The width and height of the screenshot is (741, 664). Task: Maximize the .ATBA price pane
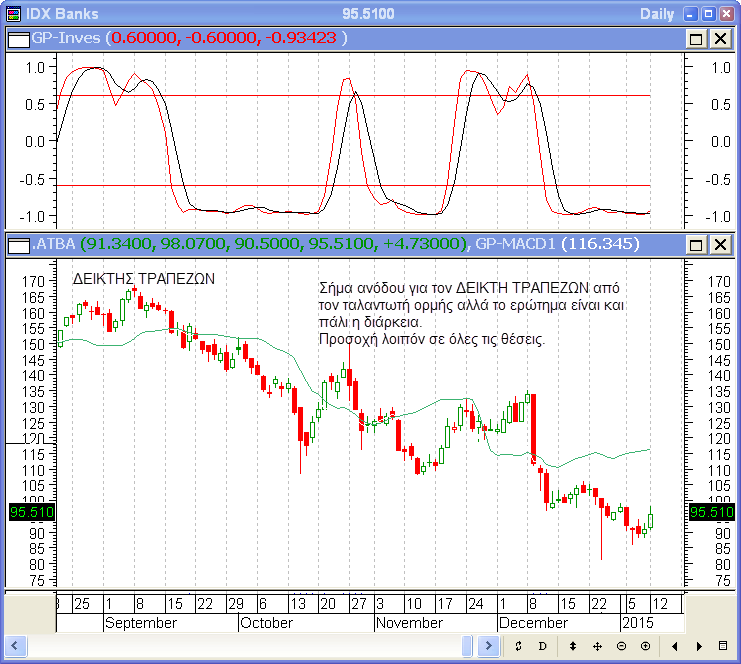pyautogui.click(x=696, y=245)
